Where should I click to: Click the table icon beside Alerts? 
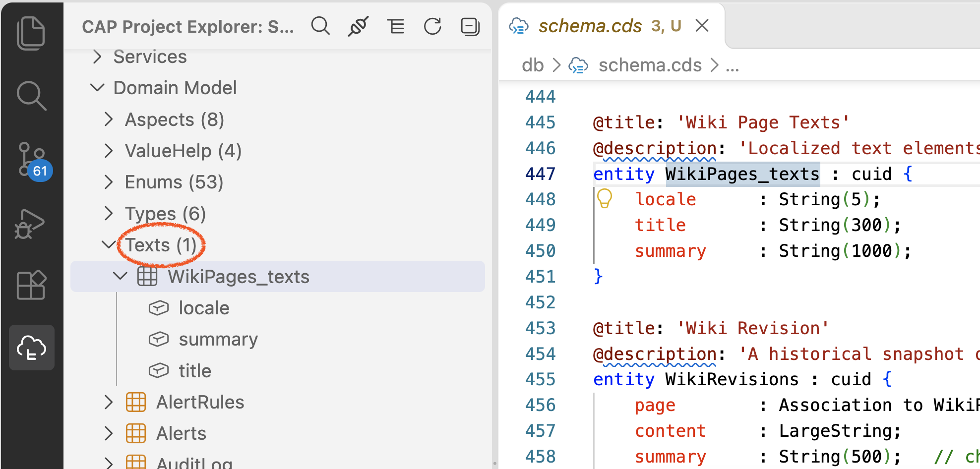[x=136, y=433]
